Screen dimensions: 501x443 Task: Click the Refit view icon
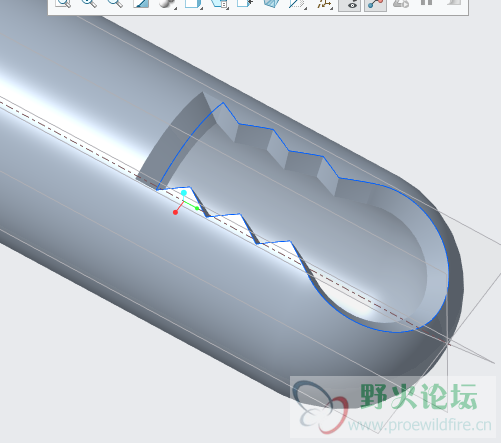[x=63, y=3]
